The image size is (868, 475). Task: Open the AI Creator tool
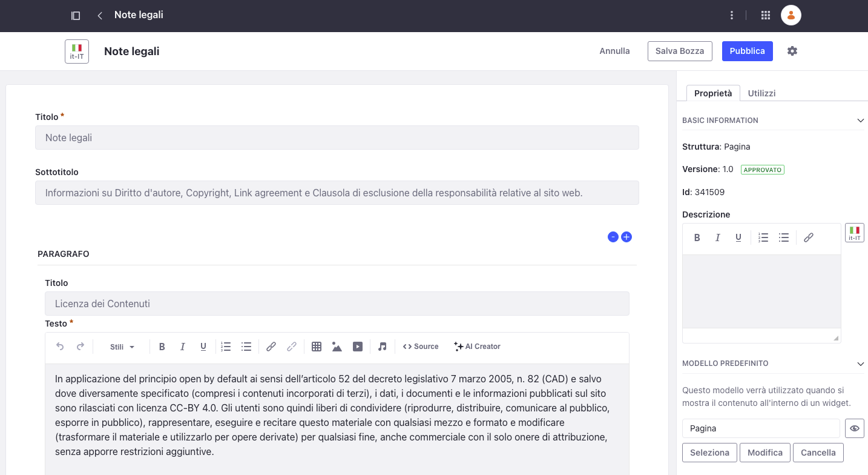[477, 347]
